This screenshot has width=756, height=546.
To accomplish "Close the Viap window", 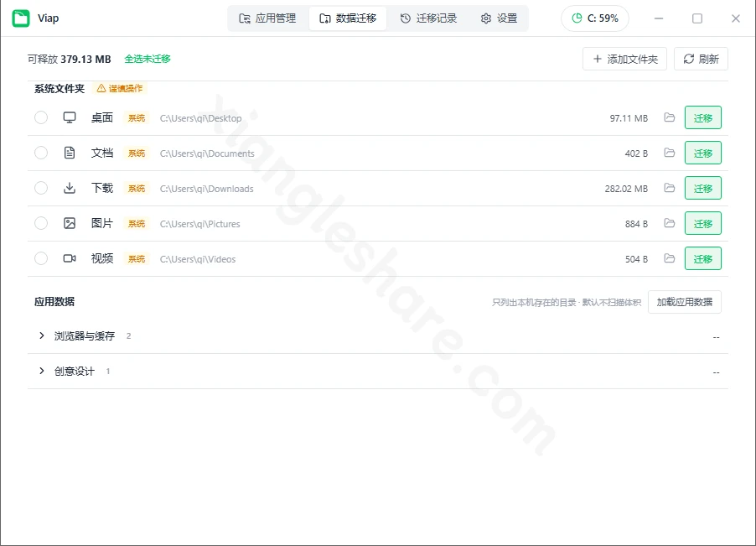I will [735, 18].
